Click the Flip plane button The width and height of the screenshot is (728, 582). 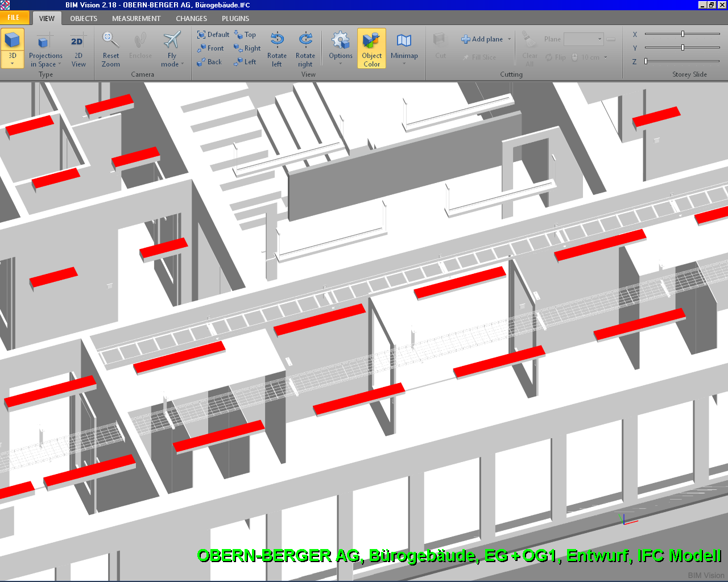coord(556,57)
